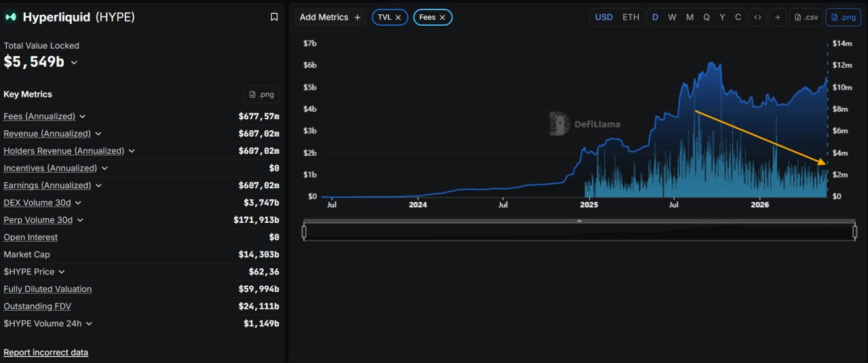Expand Earnings (Annualized) details
Image resolution: width=868 pixels, height=363 pixels.
tap(98, 186)
